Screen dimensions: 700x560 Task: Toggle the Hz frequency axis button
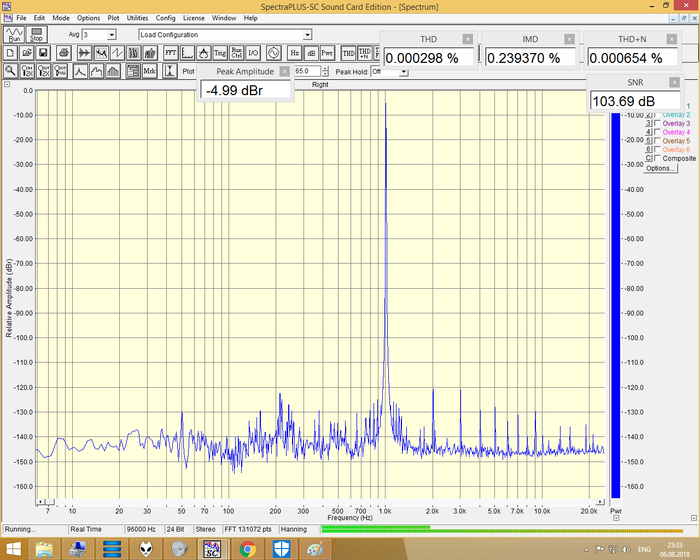coord(294,52)
